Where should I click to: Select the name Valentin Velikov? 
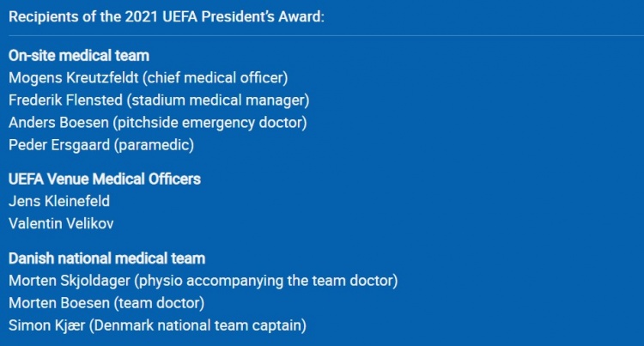click(x=61, y=224)
